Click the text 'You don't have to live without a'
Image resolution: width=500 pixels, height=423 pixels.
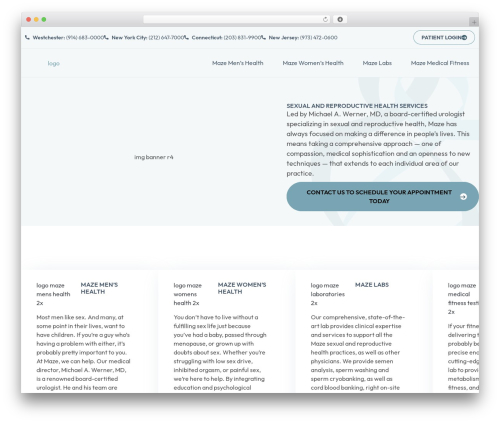(216, 317)
